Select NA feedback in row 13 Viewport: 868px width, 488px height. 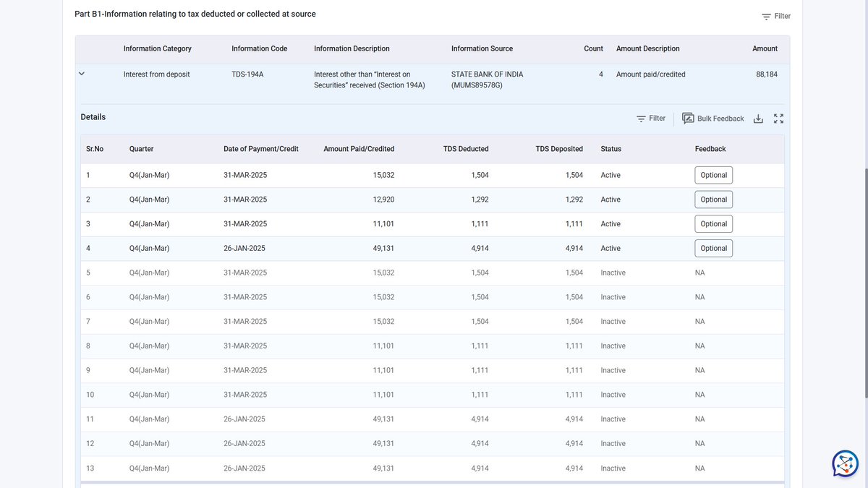coord(699,468)
